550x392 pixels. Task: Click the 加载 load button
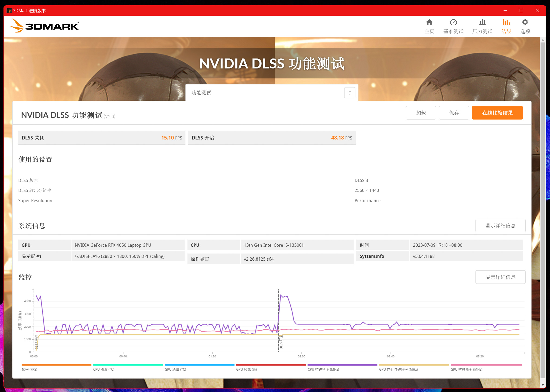click(x=421, y=113)
